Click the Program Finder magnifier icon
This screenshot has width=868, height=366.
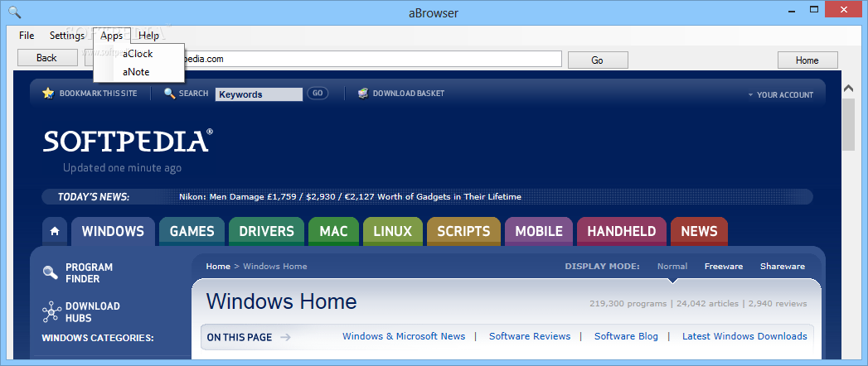[x=51, y=272]
